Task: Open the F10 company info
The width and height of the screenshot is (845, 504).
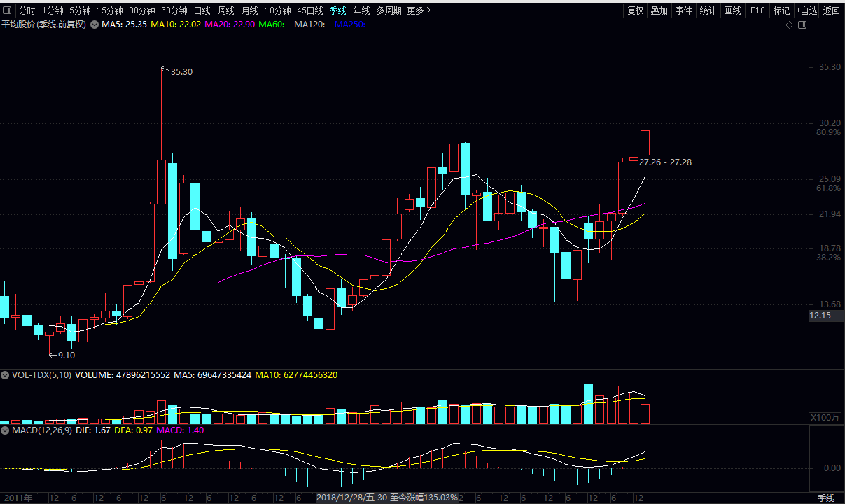Action: (757, 10)
